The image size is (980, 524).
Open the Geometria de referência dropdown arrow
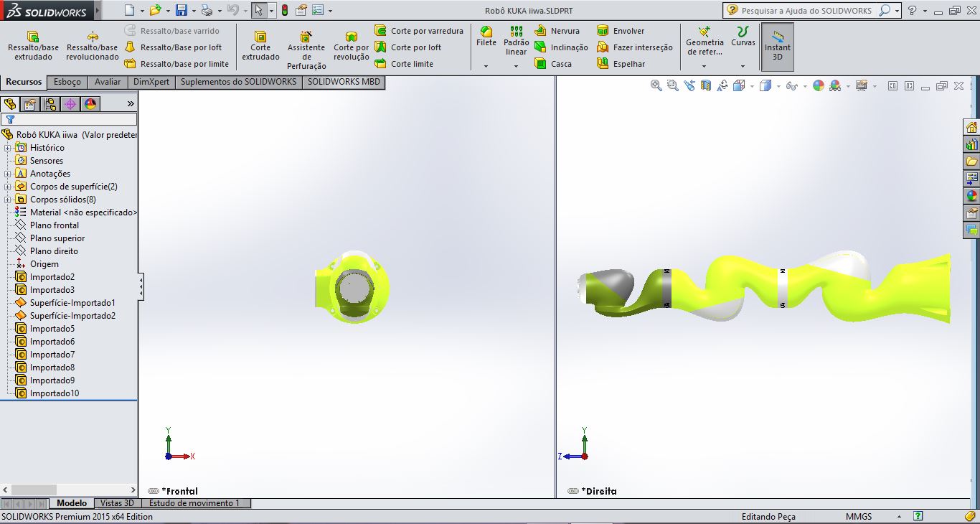coord(704,66)
